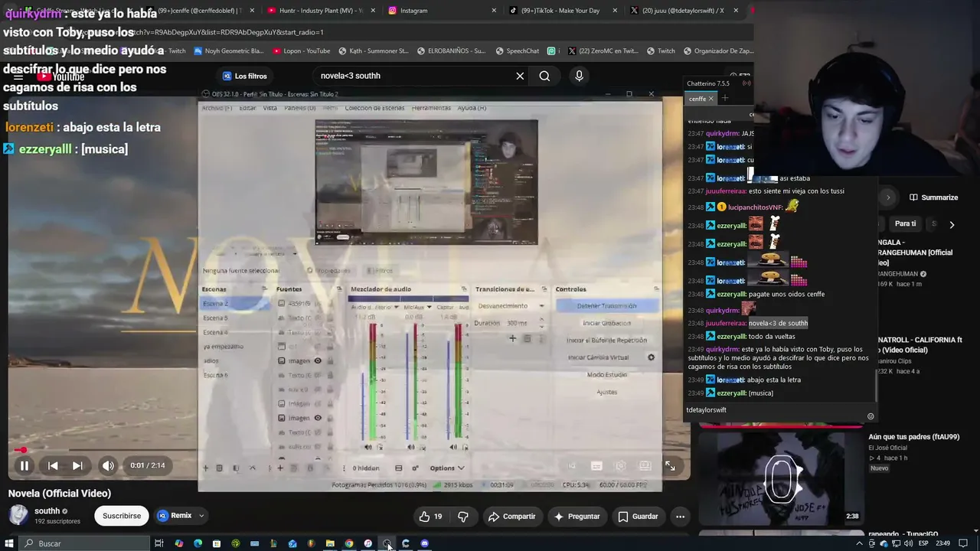
Task: Expand the OBS mixer Options dropdown
Action: click(x=447, y=468)
